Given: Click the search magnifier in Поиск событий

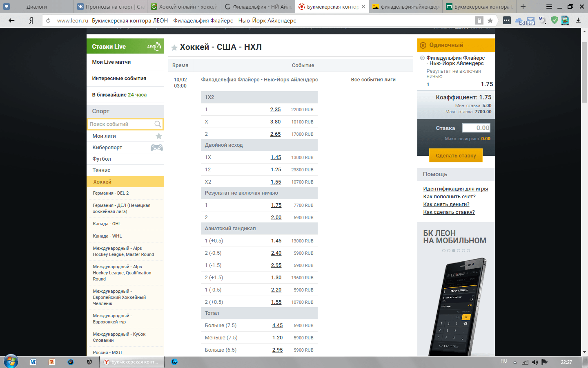Looking at the screenshot, I should 158,124.
